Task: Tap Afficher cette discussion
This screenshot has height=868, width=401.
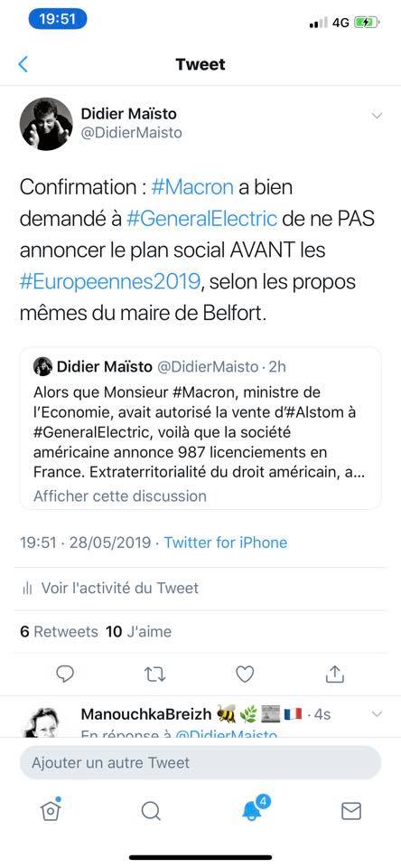Action: tap(120, 495)
